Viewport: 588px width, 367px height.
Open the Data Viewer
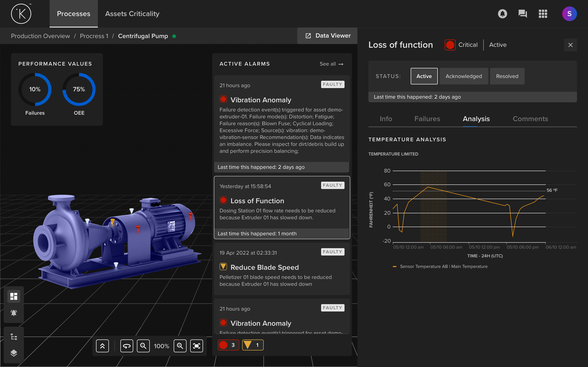[x=328, y=36]
